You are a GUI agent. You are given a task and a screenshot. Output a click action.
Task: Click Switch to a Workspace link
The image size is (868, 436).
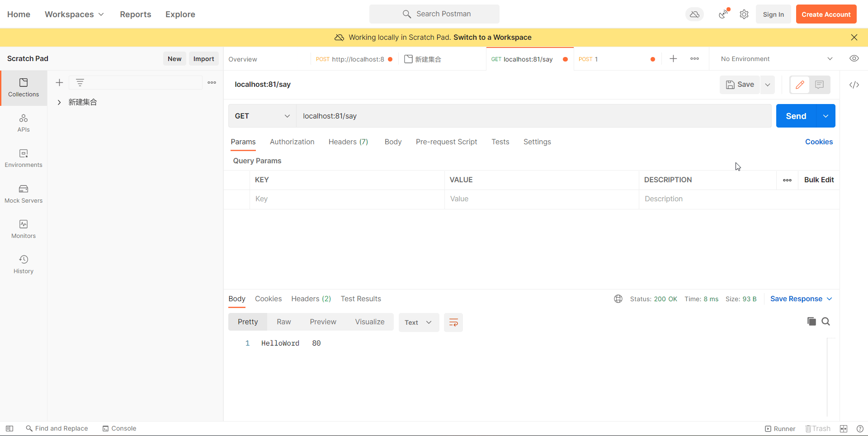click(492, 38)
